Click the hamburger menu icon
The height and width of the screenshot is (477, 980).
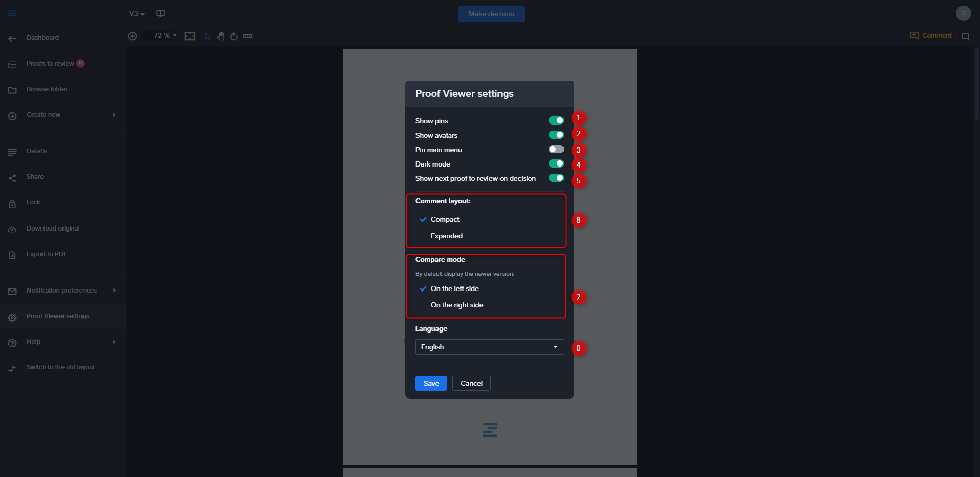point(12,13)
